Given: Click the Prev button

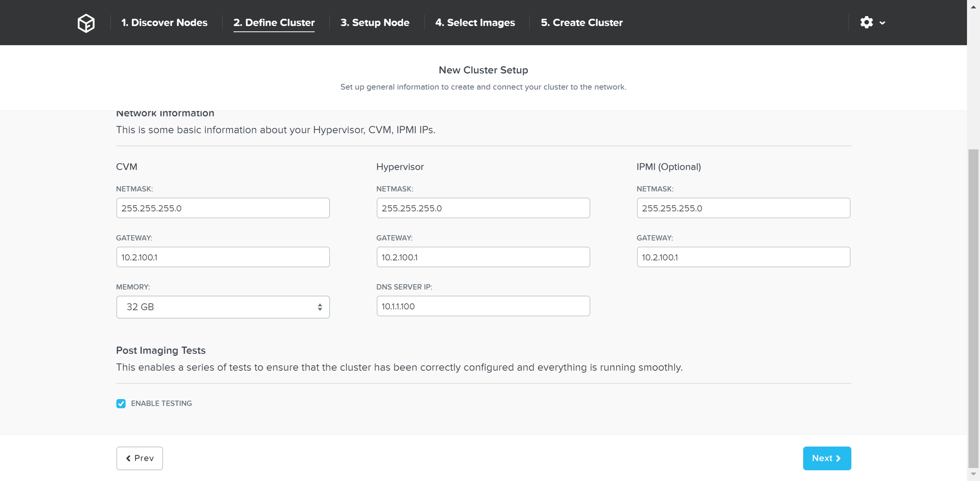Looking at the screenshot, I should coord(139,458).
